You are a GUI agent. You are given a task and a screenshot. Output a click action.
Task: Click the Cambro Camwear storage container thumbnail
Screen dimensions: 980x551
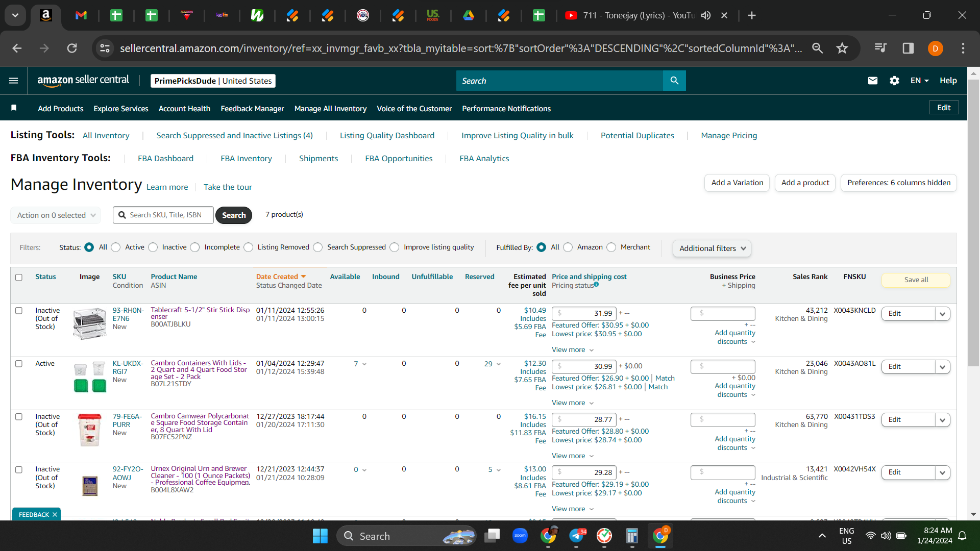pyautogui.click(x=89, y=430)
